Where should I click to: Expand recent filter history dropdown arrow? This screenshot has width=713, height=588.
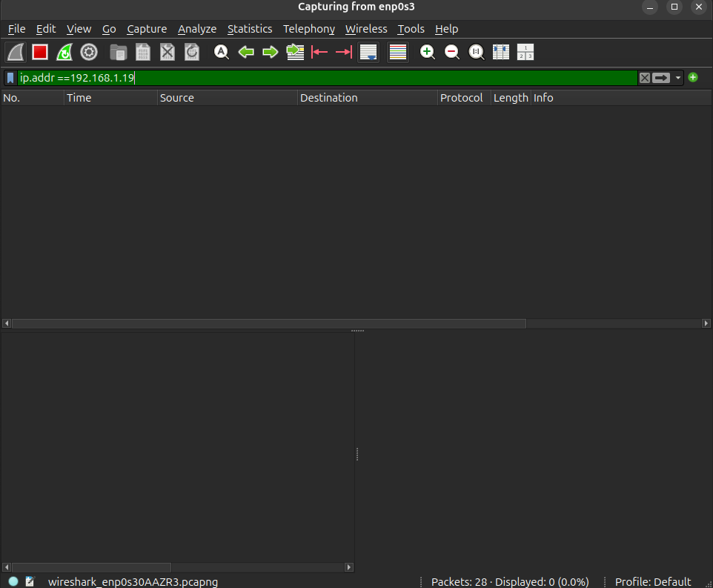tap(678, 78)
